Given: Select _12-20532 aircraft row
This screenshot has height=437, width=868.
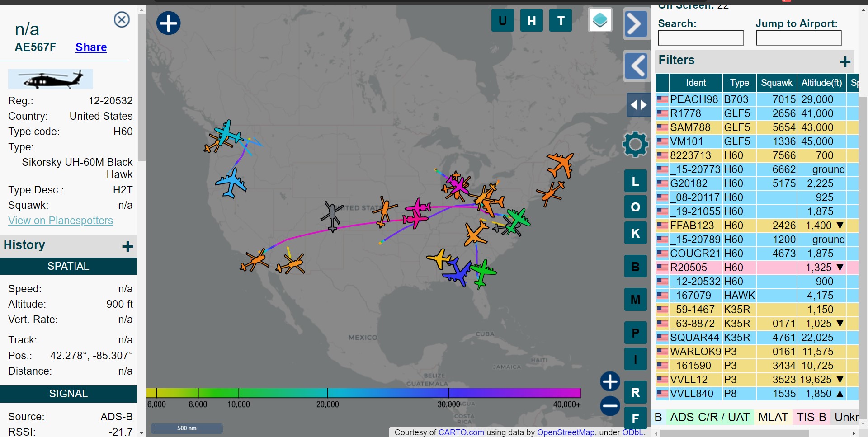Looking at the screenshot, I should [x=757, y=282].
